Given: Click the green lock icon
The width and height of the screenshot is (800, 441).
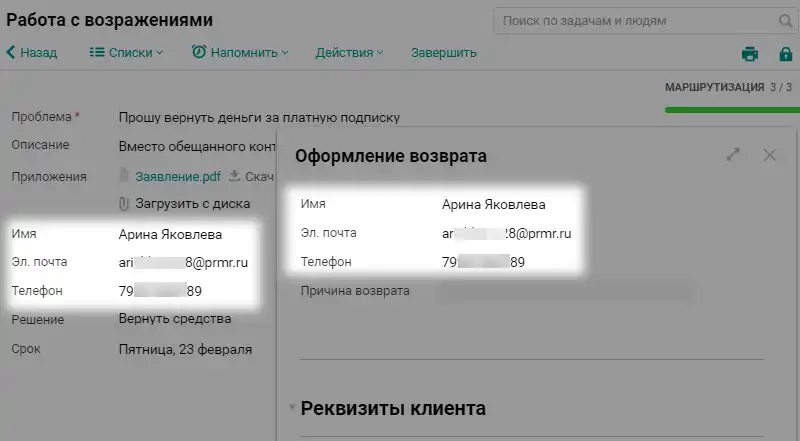Looking at the screenshot, I should 786,54.
